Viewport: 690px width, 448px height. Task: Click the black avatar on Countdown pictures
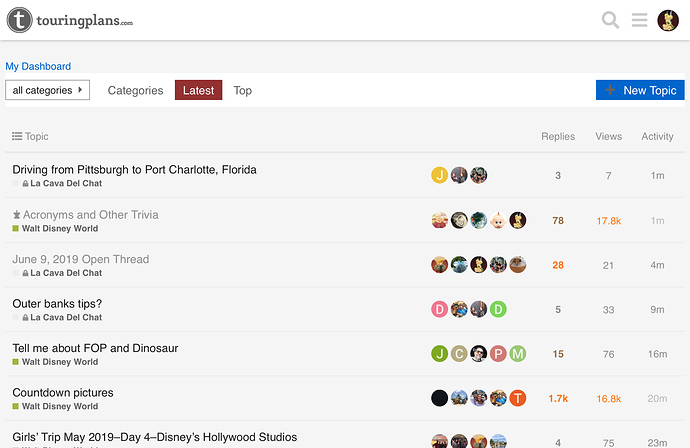pyautogui.click(x=439, y=398)
